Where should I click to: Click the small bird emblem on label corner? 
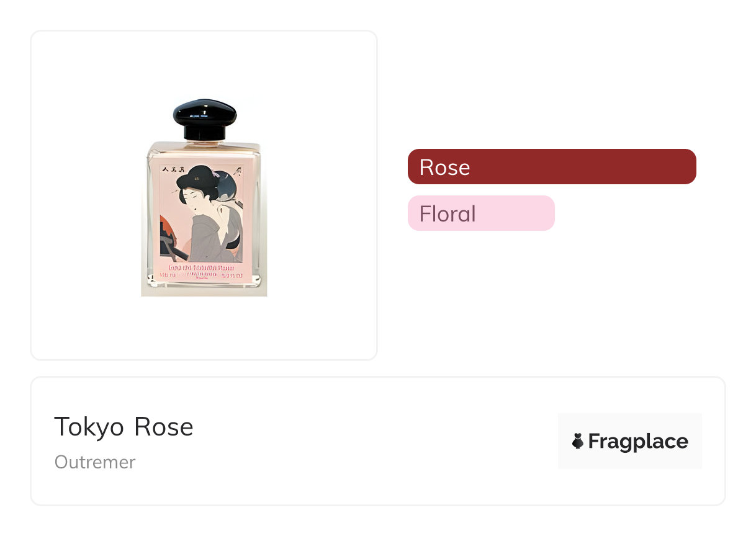(239, 169)
